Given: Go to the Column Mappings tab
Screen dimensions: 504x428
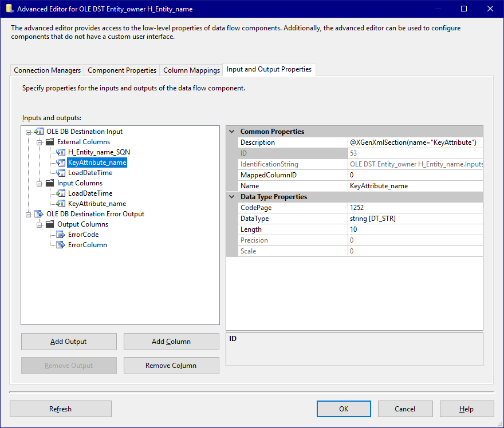Looking at the screenshot, I should click(x=191, y=70).
